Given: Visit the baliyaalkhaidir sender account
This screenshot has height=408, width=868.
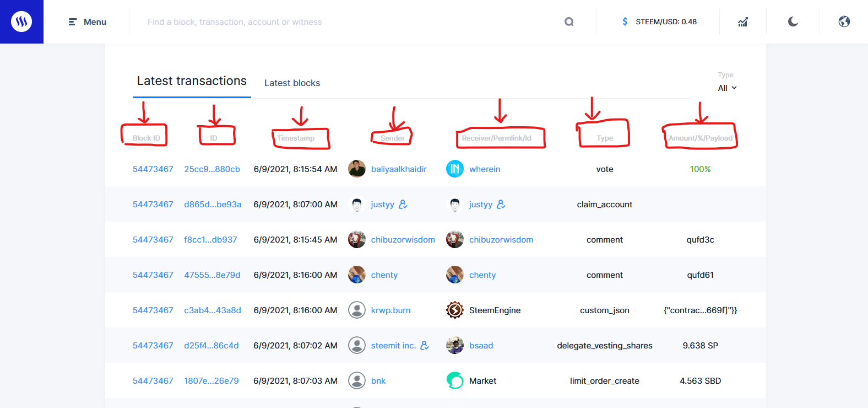Looking at the screenshot, I should [399, 169].
